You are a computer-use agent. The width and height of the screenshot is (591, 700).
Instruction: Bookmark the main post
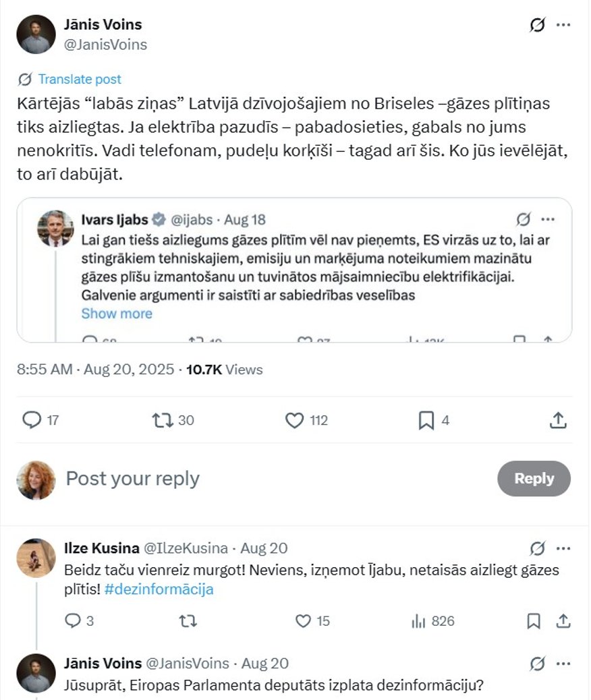pyautogui.click(x=426, y=420)
